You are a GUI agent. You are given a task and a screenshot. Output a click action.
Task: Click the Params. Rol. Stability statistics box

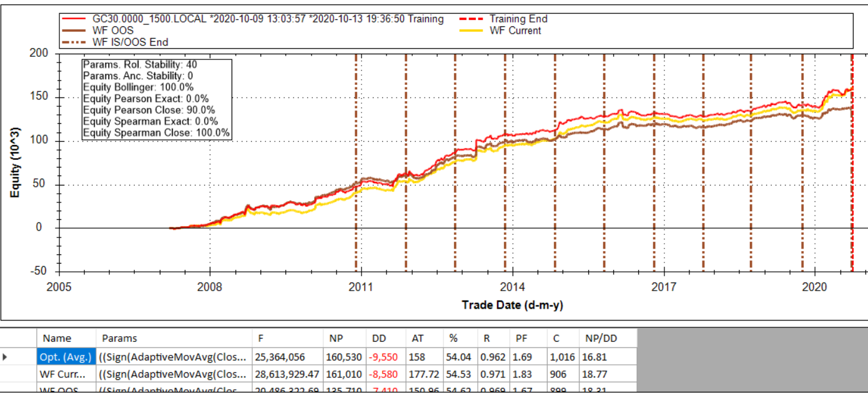tap(157, 99)
